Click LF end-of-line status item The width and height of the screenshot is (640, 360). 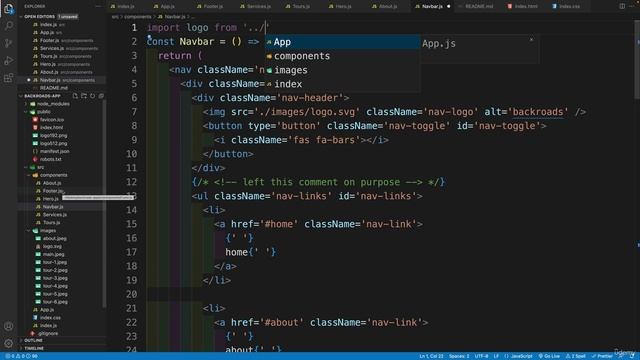(x=496, y=356)
